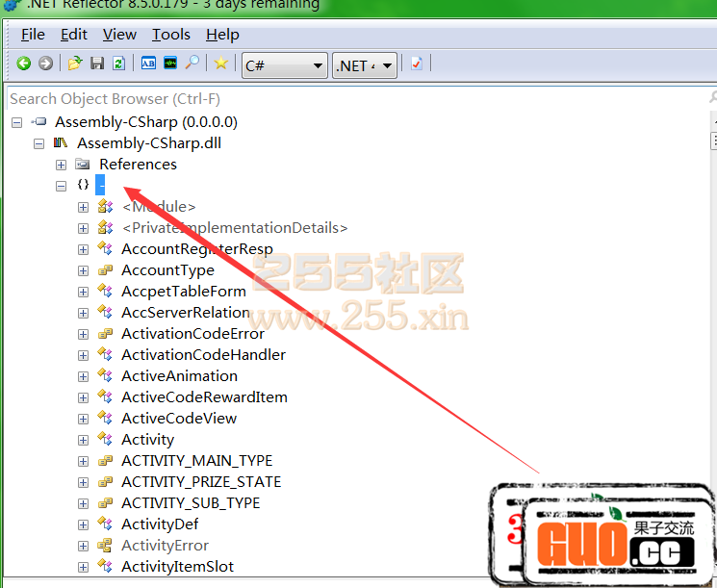Click the options checklist icon in toolbar

[416, 64]
